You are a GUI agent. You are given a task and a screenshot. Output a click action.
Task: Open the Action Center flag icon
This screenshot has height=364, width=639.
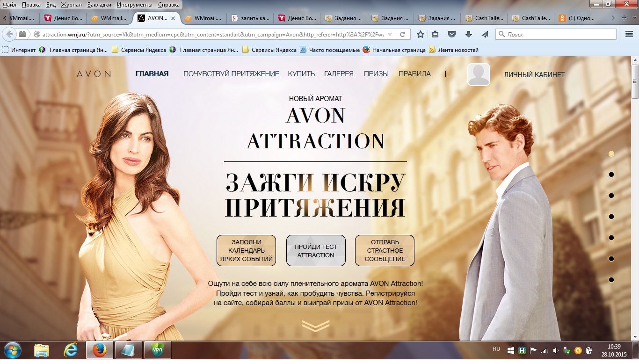click(533, 350)
